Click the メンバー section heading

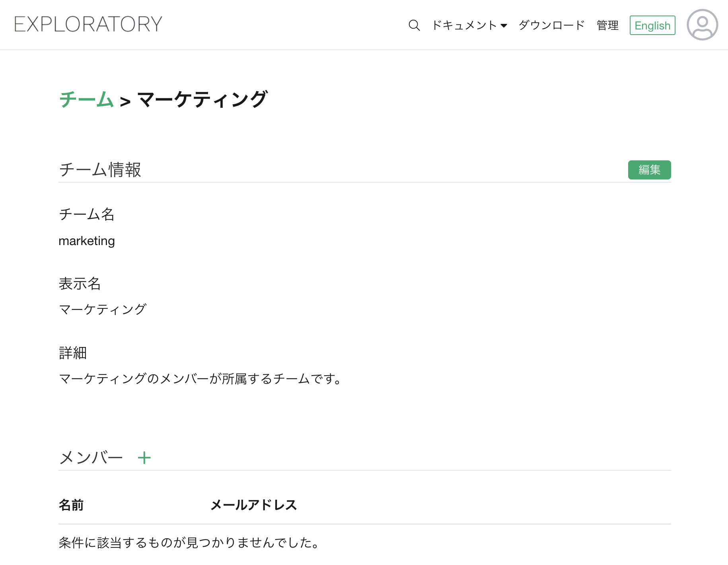tap(91, 458)
